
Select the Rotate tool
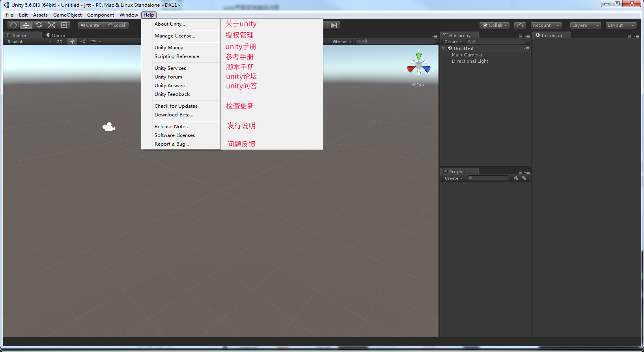39,25
